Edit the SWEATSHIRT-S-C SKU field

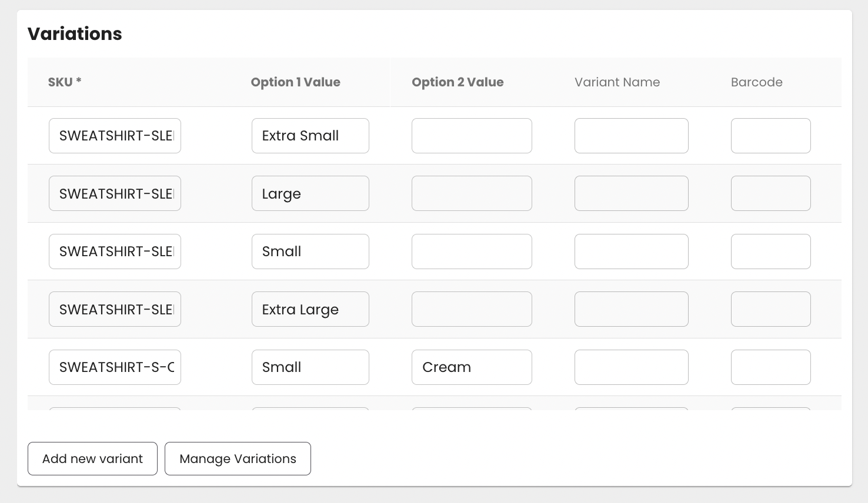[x=115, y=367]
